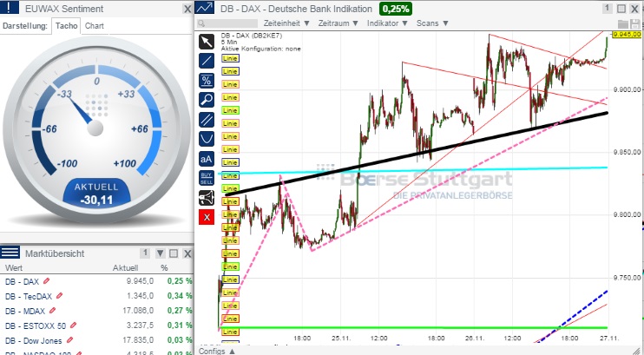Click the save diskette icon in chart toolbar
Image resolution: width=644 pixels, height=355 pixels.
634,24
